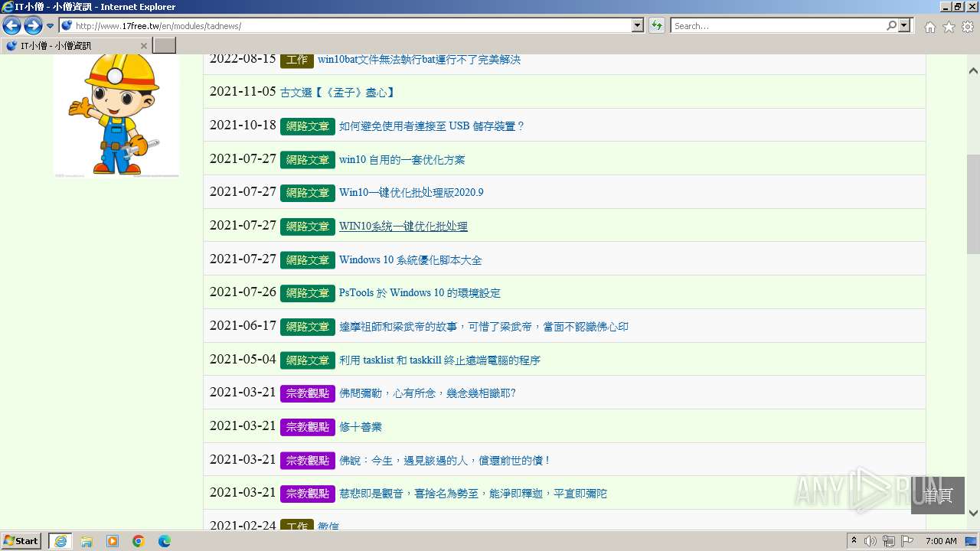Image resolution: width=980 pixels, height=551 pixels.
Task: Refresh the page with the green arrows button
Action: [x=657, y=26]
